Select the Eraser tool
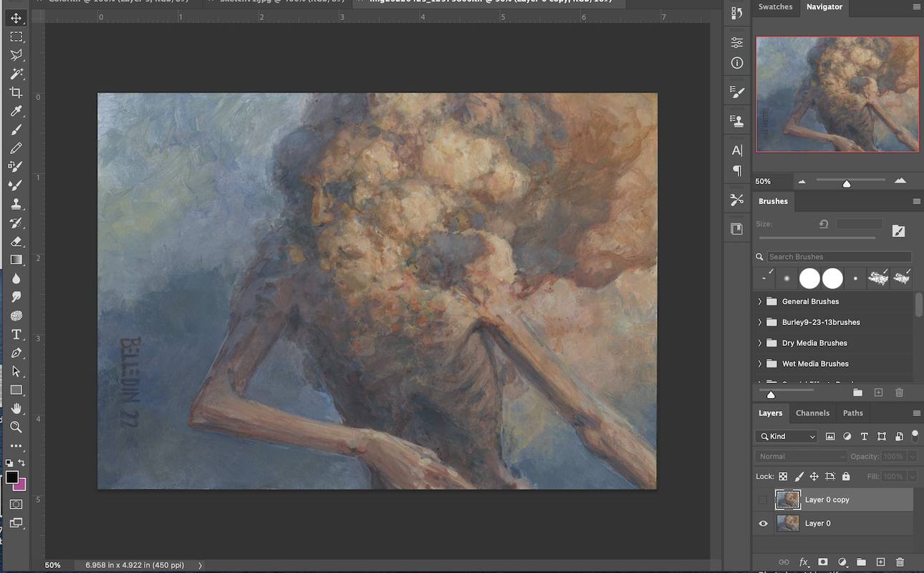This screenshot has width=924, height=573. 16,241
